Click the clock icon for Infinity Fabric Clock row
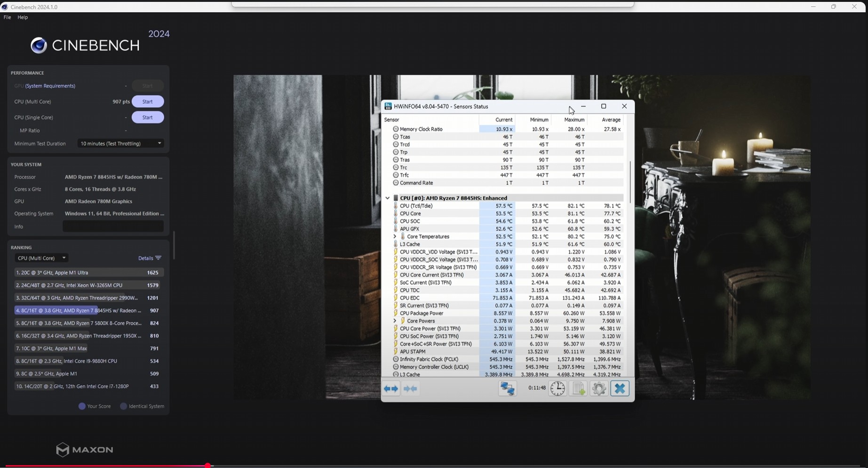The width and height of the screenshot is (868, 468). (396, 359)
